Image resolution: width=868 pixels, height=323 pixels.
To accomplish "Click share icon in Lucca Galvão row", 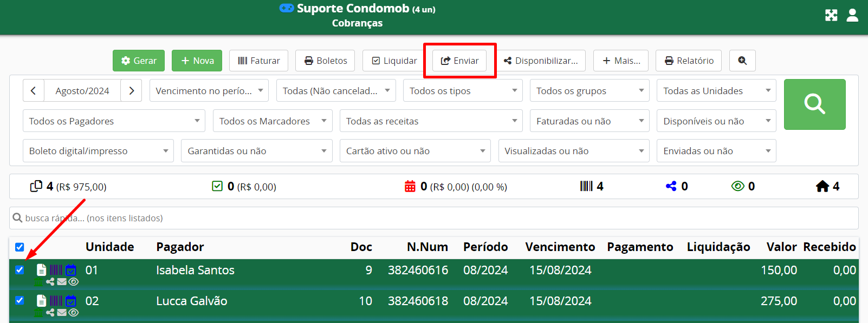I will pos(50,313).
